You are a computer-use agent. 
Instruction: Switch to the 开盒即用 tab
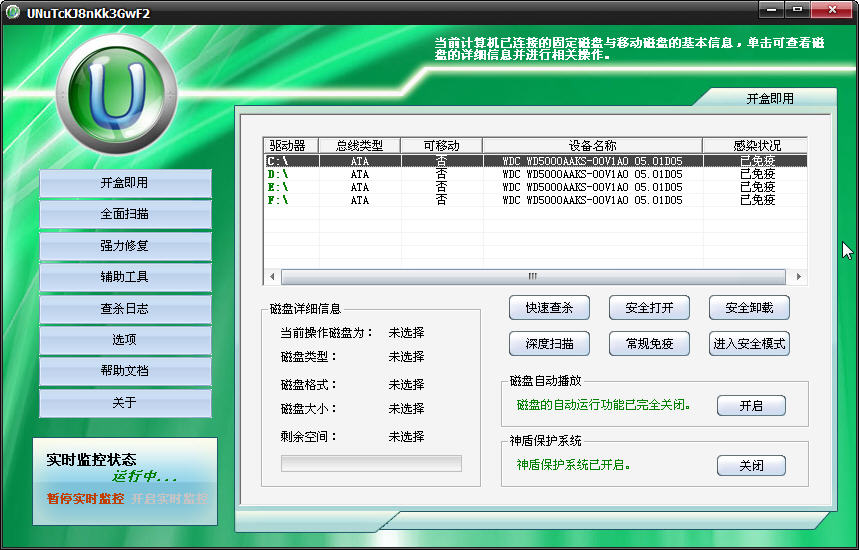coord(769,98)
